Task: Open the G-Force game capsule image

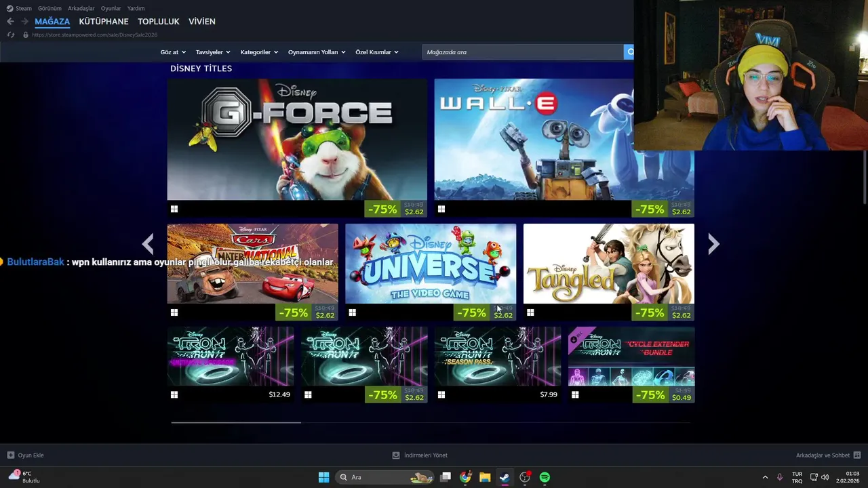Action: tap(297, 139)
